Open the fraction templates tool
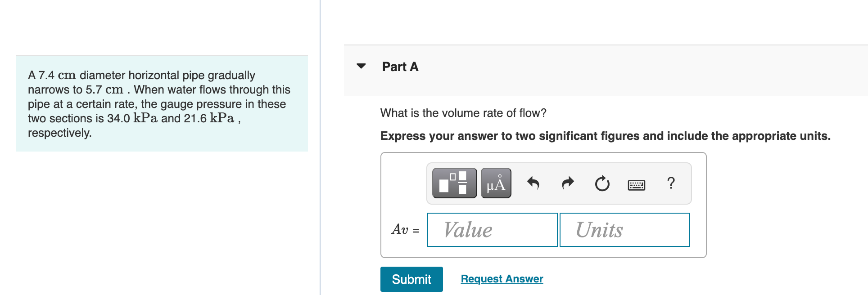The width and height of the screenshot is (868, 295). (x=454, y=183)
